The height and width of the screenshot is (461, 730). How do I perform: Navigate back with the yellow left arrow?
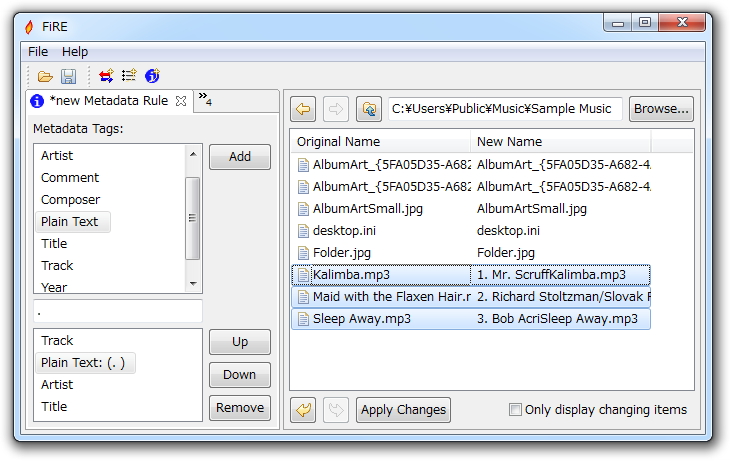pos(303,109)
